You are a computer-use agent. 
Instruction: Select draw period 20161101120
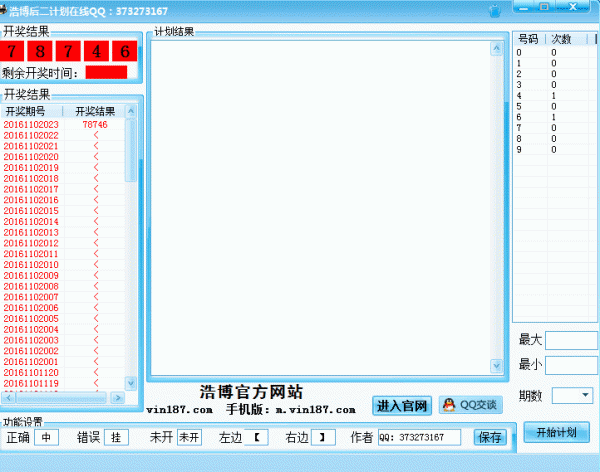31,372
